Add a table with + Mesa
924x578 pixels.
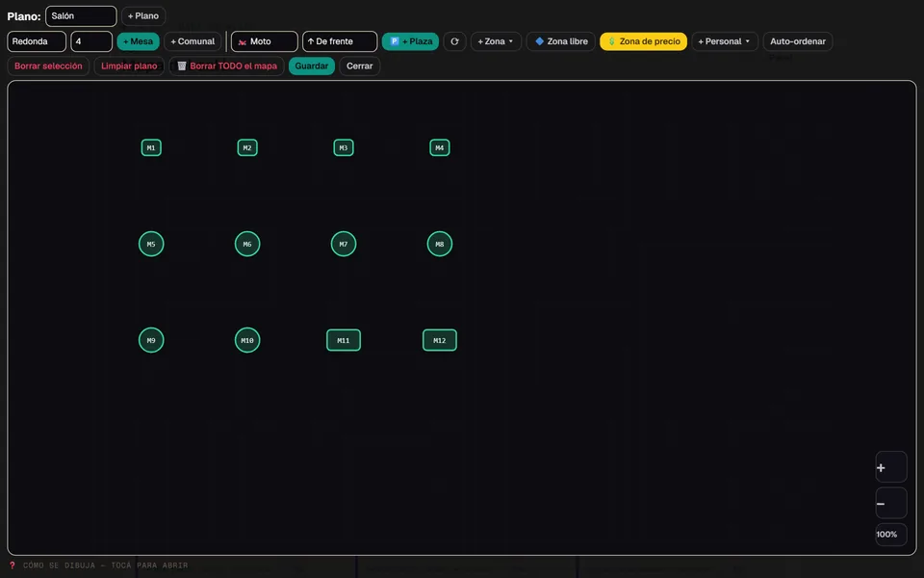138,41
